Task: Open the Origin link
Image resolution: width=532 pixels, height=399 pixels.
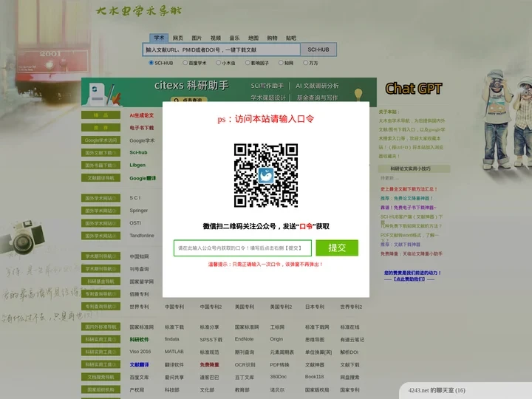Action: (x=276, y=339)
